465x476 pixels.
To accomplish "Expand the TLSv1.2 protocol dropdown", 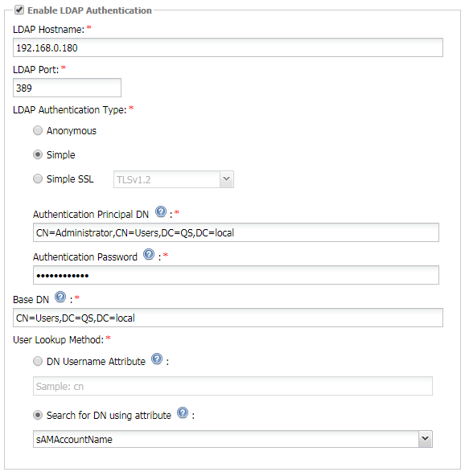I will [227, 179].
